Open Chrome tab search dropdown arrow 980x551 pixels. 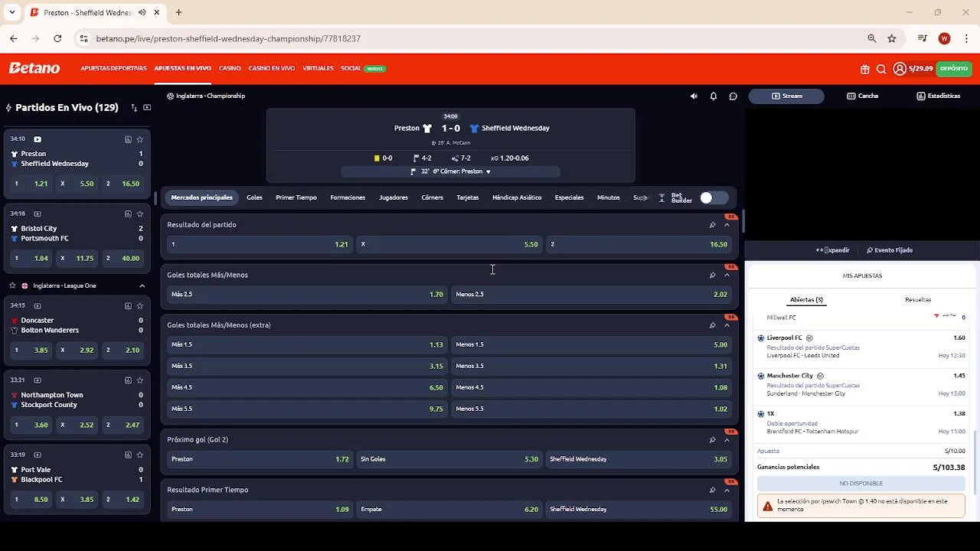pos(11,12)
